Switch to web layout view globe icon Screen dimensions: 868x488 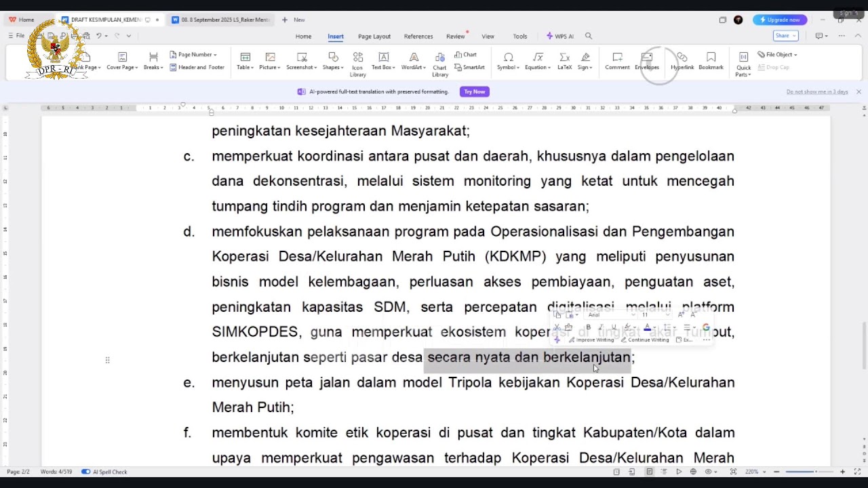coord(693,472)
